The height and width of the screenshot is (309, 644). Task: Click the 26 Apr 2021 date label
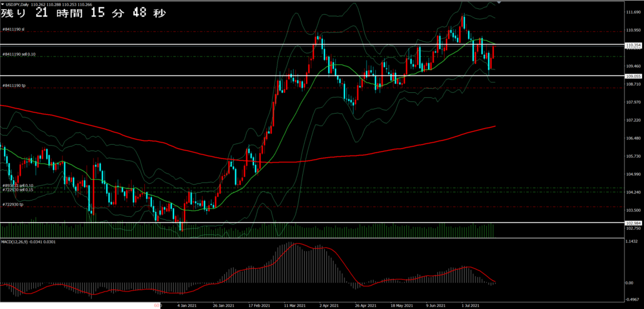pos(367,306)
